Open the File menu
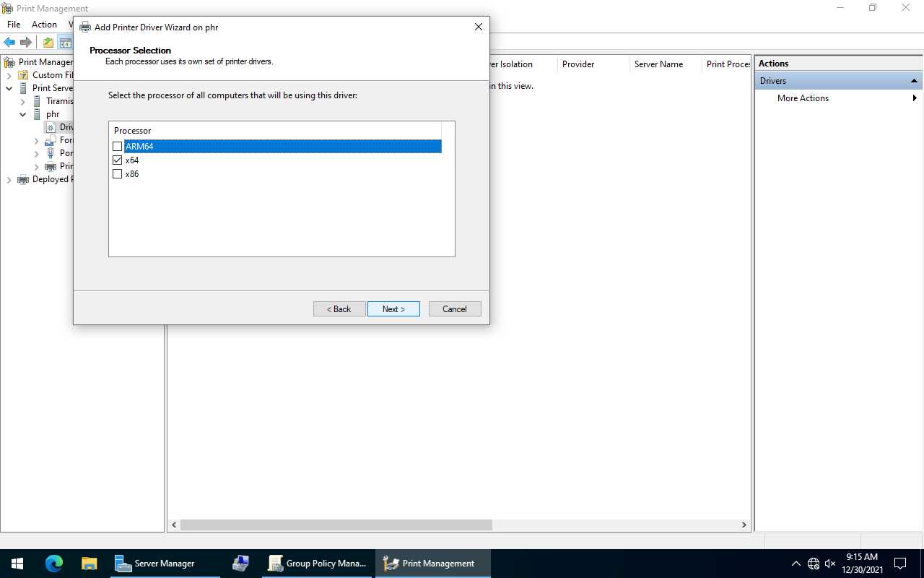The image size is (924, 578). [14, 25]
